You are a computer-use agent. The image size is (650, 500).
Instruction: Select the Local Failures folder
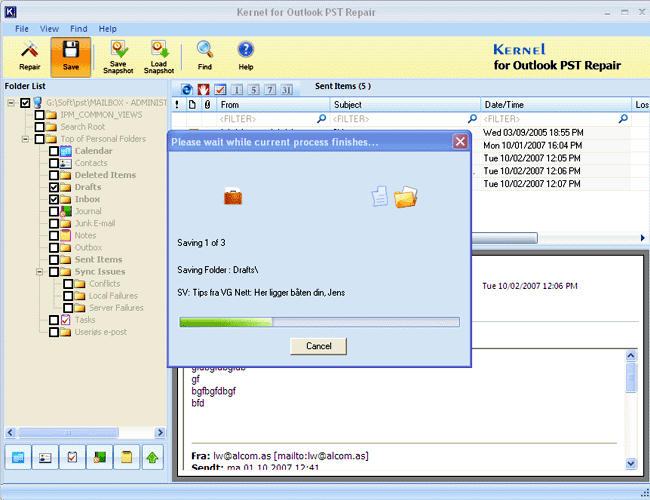(x=113, y=296)
